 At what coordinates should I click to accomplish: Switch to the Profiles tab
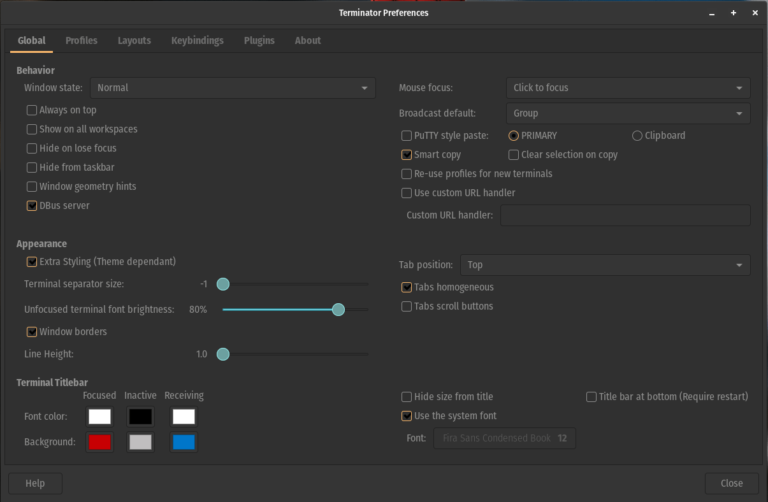click(81, 41)
